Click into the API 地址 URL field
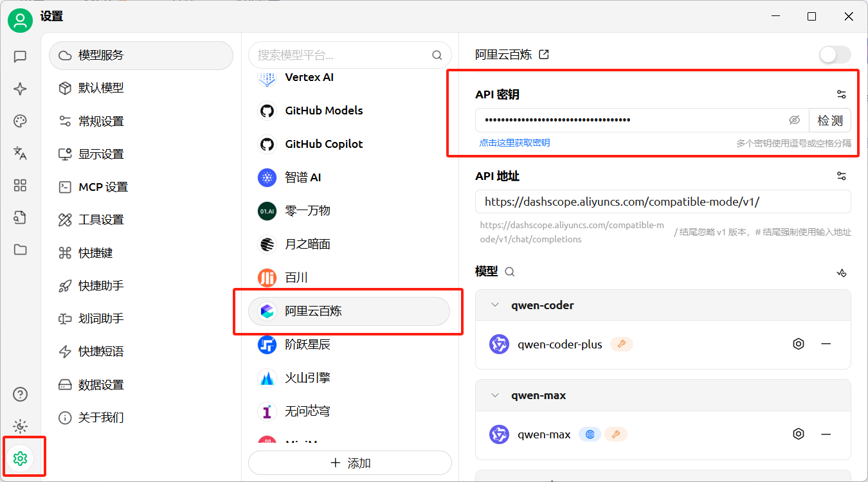Viewport: 868px width, 482px height. 663,202
